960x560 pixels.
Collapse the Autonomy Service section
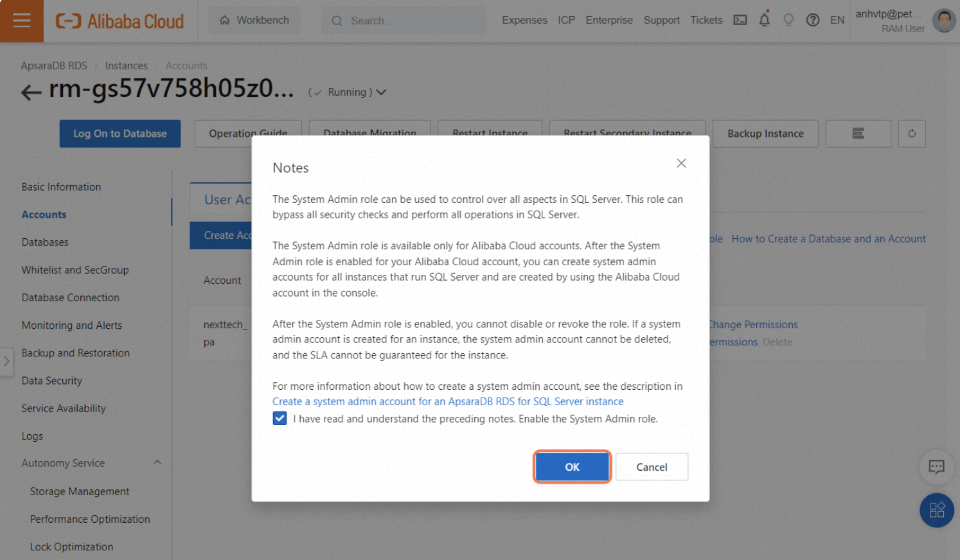[157, 462]
